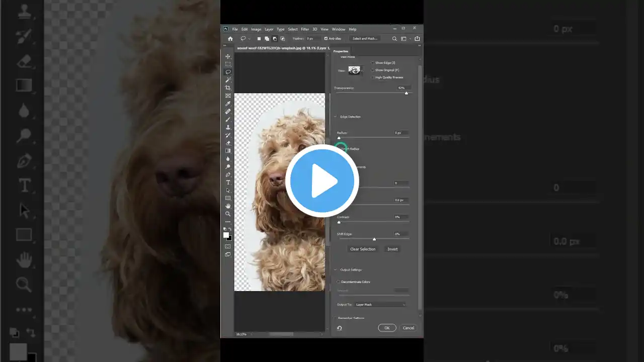The width and height of the screenshot is (644, 362).
Task: Open the Output To Layer Mask dropdown
Action: point(380,305)
